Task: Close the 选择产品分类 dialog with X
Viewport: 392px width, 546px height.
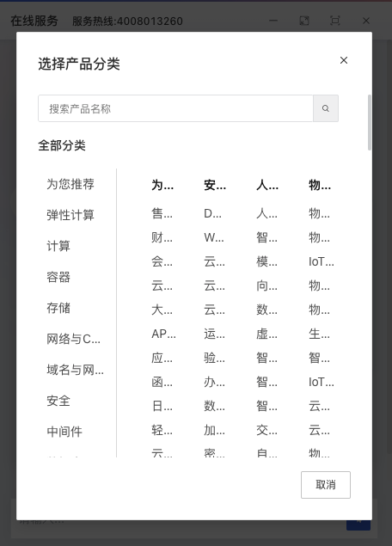Action: tap(344, 60)
